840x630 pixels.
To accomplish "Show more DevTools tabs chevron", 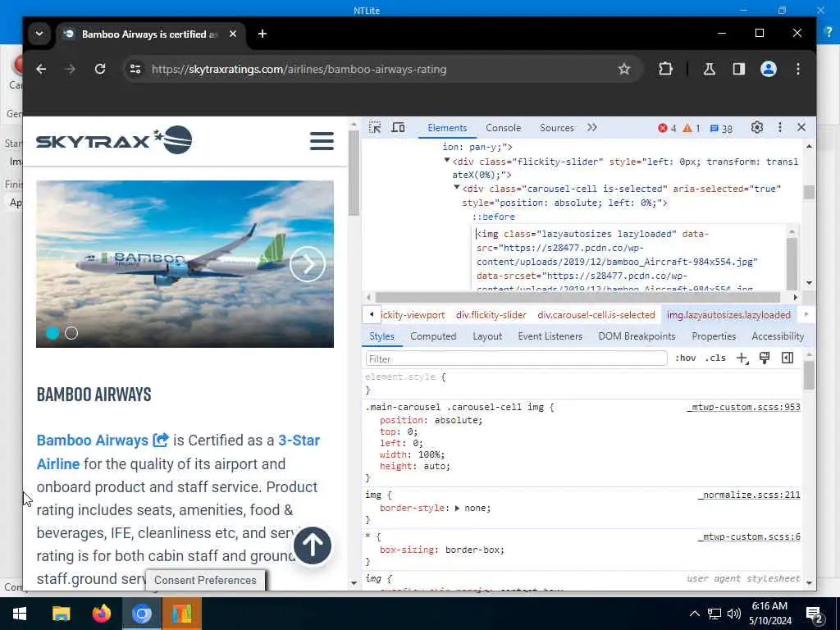I will pos(592,127).
